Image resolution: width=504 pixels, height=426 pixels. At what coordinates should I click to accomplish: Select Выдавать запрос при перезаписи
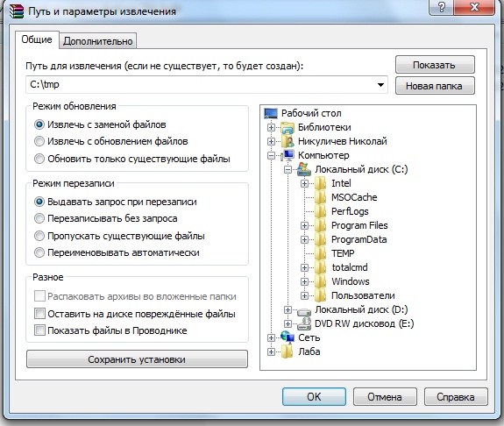[x=39, y=202]
